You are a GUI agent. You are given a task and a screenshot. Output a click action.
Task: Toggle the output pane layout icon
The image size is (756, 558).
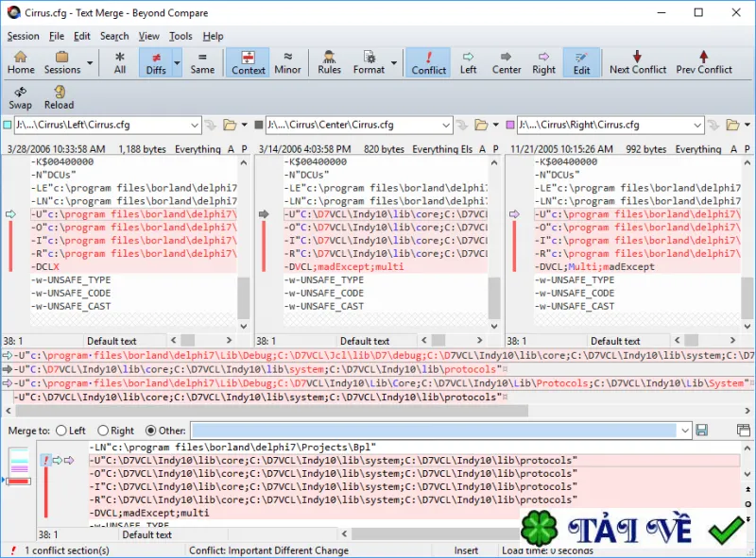tap(744, 431)
